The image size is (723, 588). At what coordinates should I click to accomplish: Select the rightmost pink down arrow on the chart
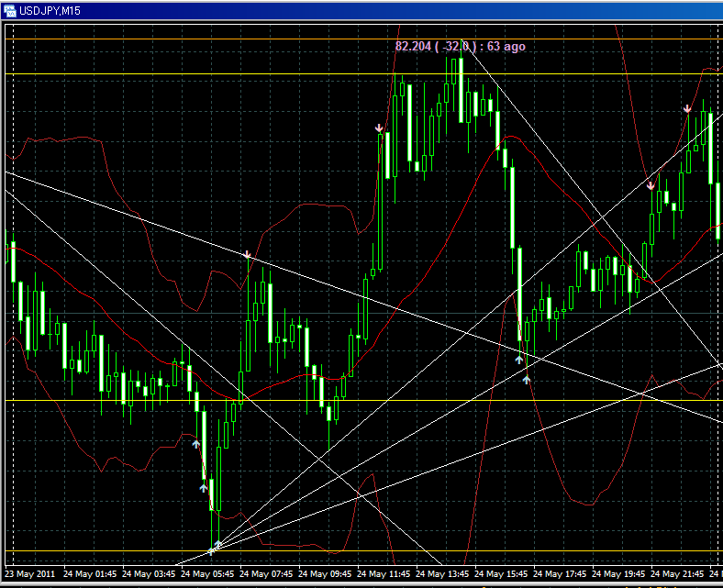tap(687, 110)
